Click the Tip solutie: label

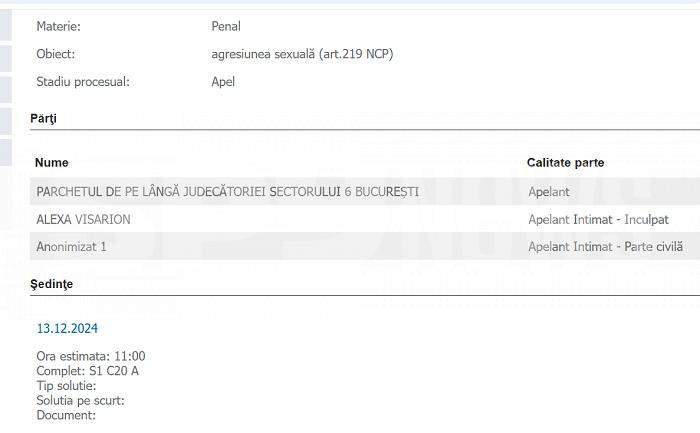[66, 386]
